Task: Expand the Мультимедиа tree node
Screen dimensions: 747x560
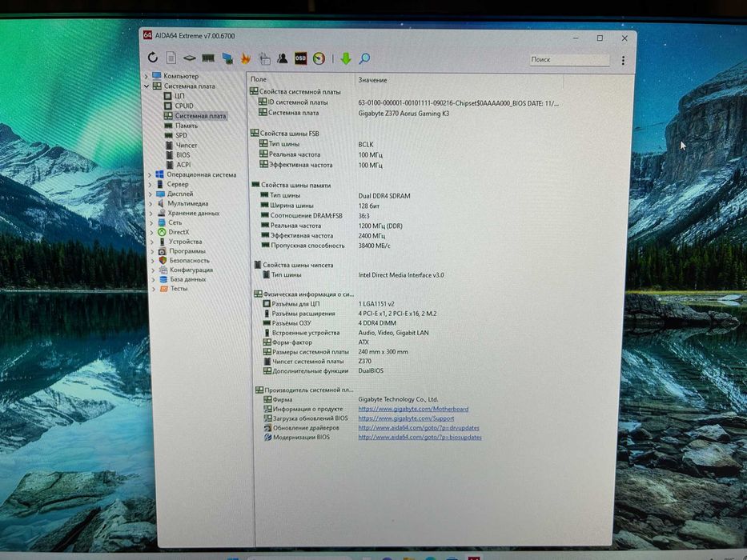Action: (151, 203)
